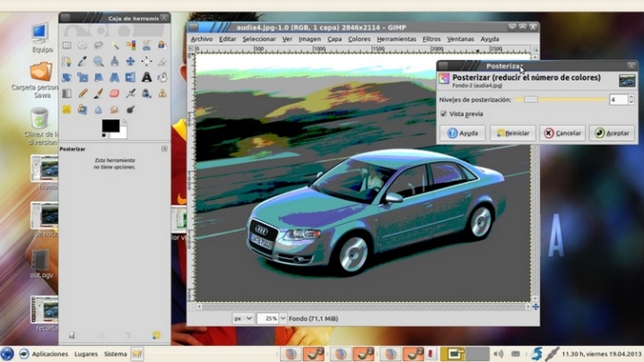Open the px units dropdown

click(x=243, y=318)
